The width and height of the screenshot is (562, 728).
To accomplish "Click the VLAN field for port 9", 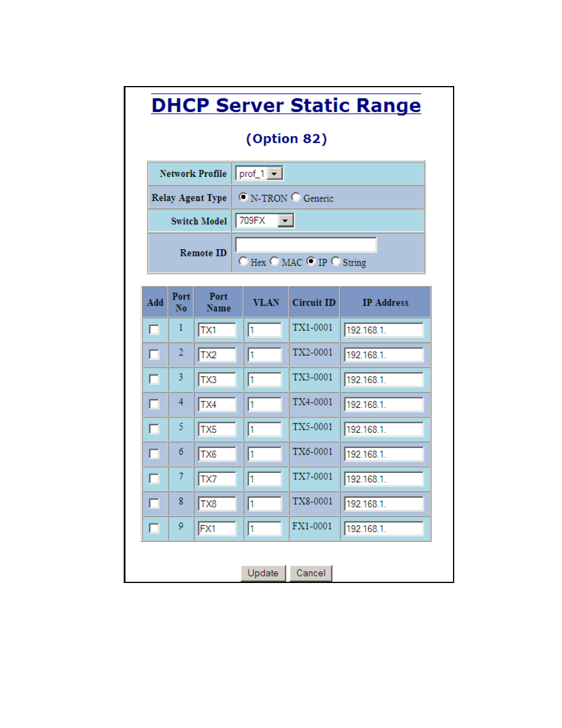I will point(265,529).
